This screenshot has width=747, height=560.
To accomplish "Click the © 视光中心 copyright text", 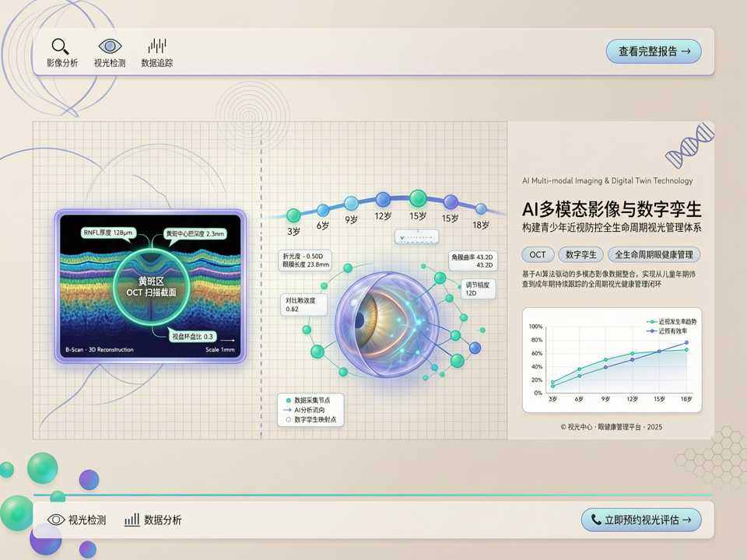I will click(612, 427).
